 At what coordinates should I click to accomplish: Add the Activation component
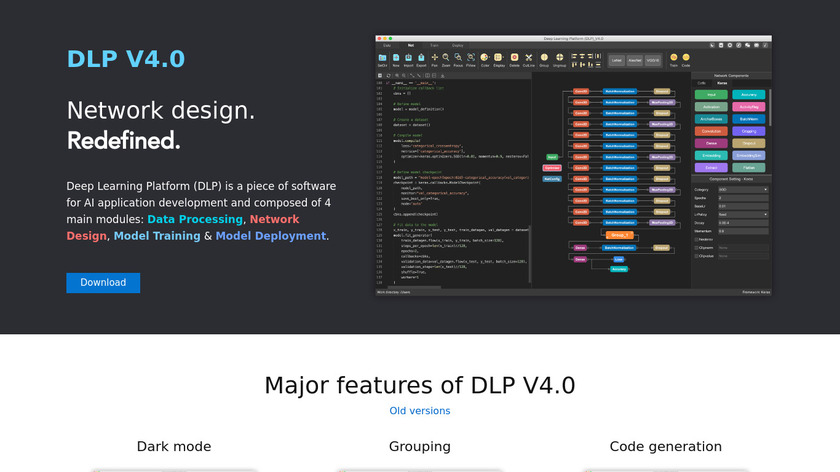[x=711, y=107]
